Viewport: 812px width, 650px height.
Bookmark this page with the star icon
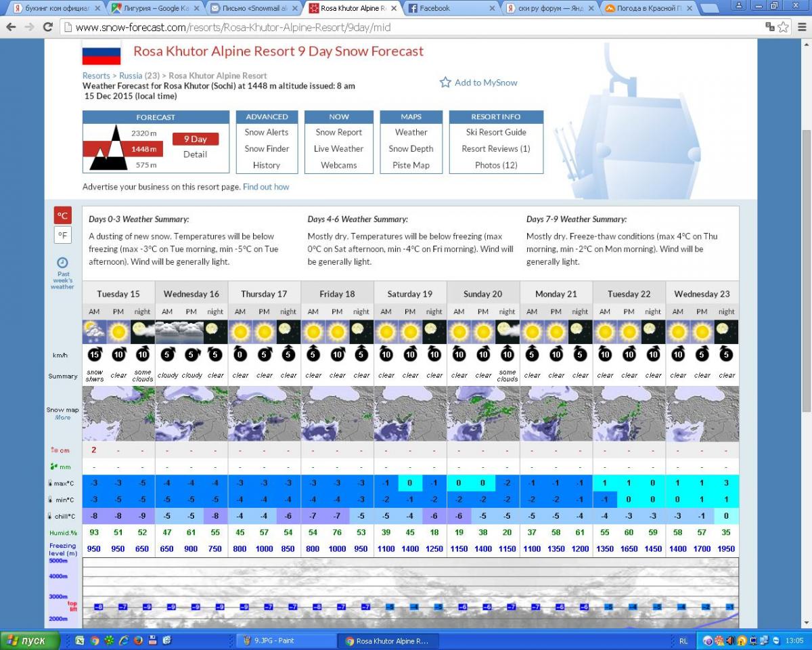pyautogui.click(x=783, y=27)
